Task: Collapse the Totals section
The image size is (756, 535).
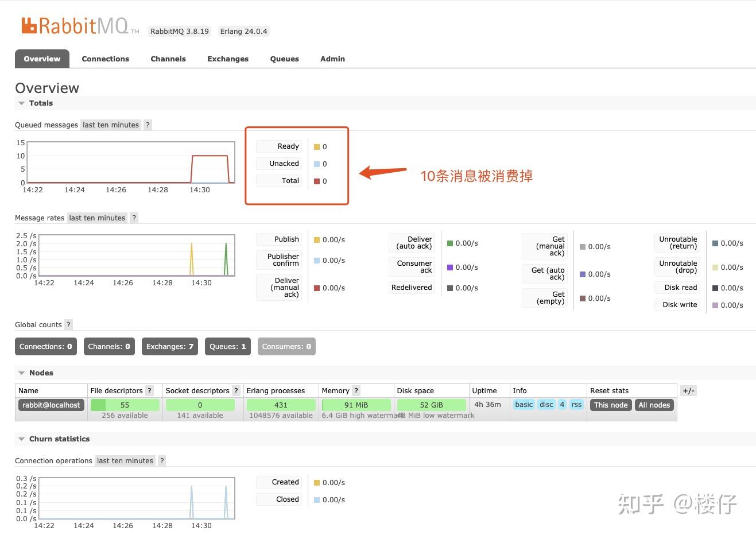Action: [x=22, y=103]
